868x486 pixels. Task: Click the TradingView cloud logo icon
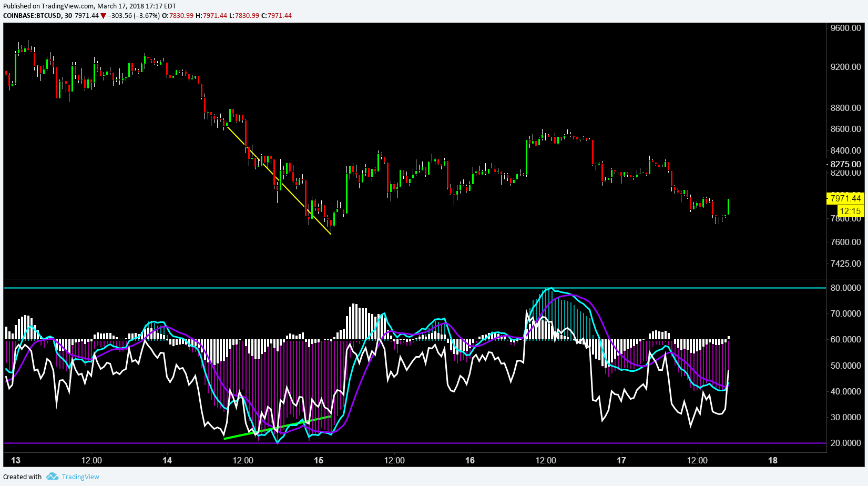[x=52, y=477]
